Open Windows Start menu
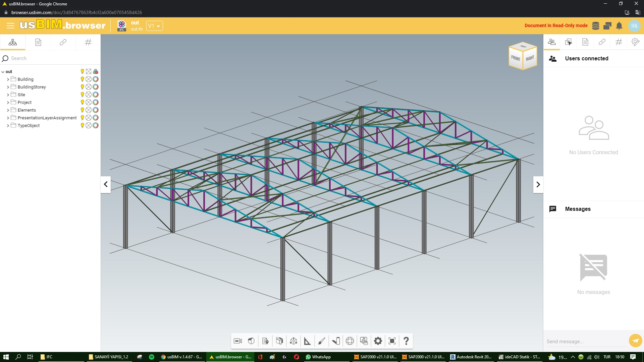644x362 pixels. 6,357
